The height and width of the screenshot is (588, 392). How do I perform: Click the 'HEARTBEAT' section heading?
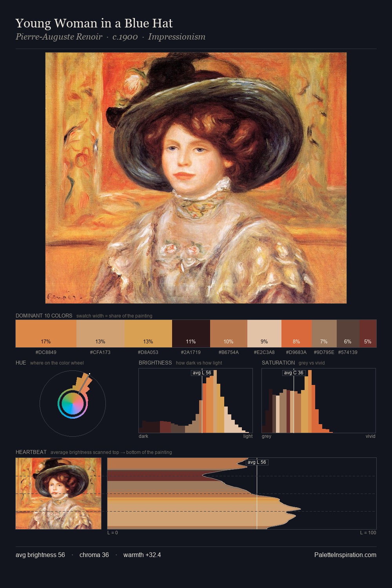tap(31, 452)
